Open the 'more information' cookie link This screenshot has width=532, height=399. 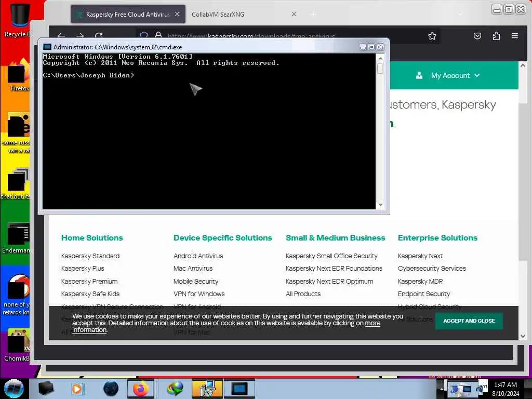click(372, 323)
